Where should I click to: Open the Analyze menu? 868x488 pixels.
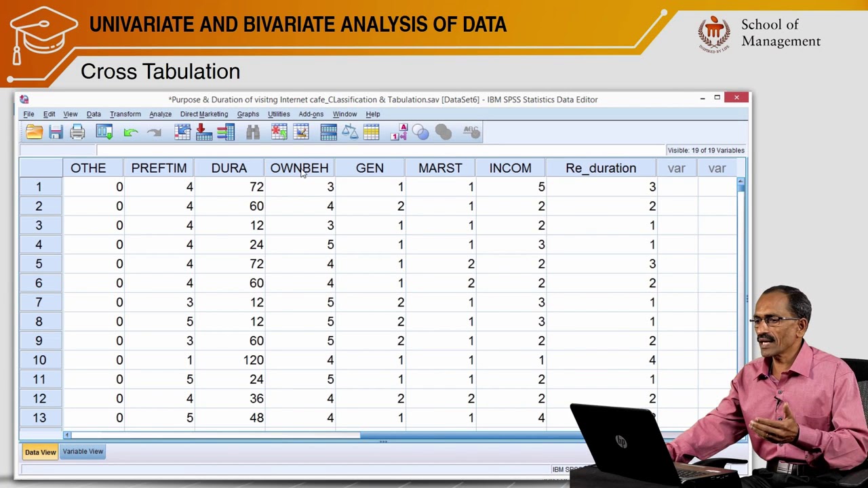tap(161, 114)
